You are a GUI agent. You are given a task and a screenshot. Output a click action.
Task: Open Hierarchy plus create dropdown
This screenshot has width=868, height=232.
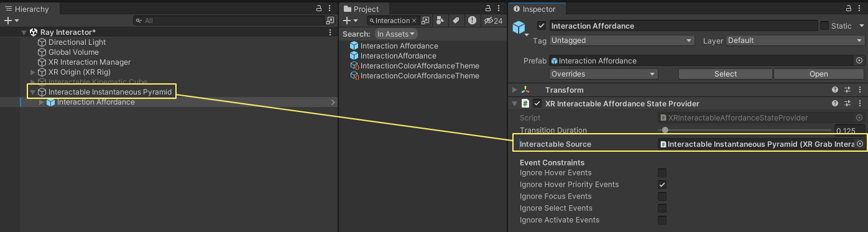click(x=12, y=21)
